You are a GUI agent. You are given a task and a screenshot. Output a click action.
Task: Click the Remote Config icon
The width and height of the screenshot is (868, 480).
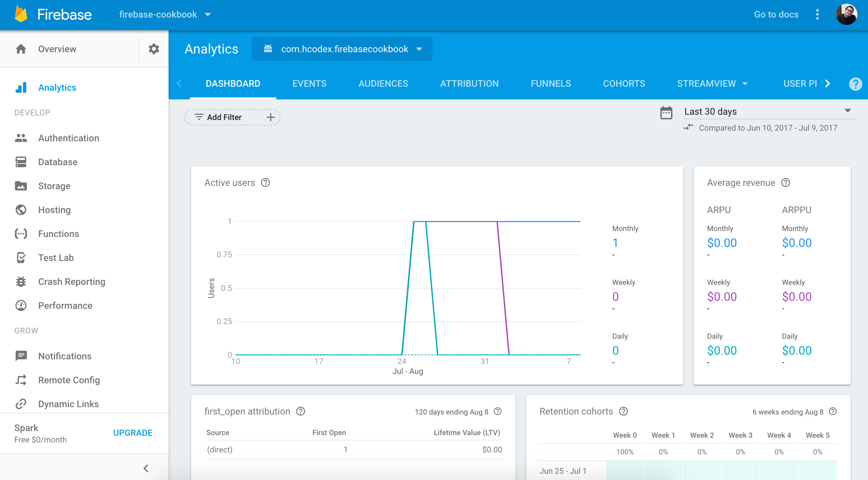pos(21,380)
